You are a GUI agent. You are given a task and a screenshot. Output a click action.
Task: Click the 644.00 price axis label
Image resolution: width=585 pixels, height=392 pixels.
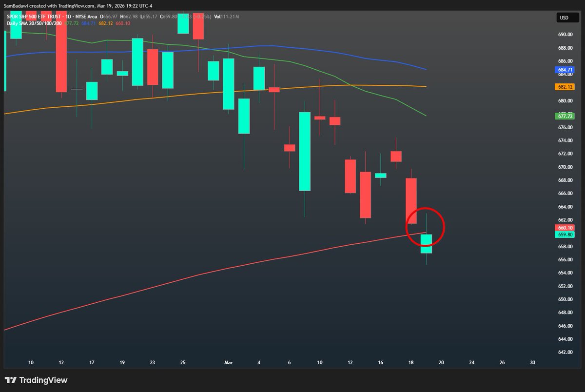[x=565, y=339]
